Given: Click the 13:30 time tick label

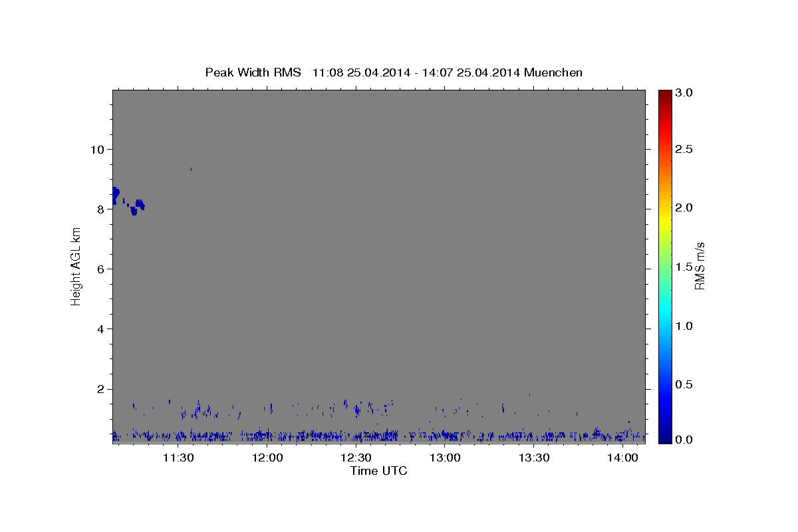Looking at the screenshot, I should pos(533,458).
